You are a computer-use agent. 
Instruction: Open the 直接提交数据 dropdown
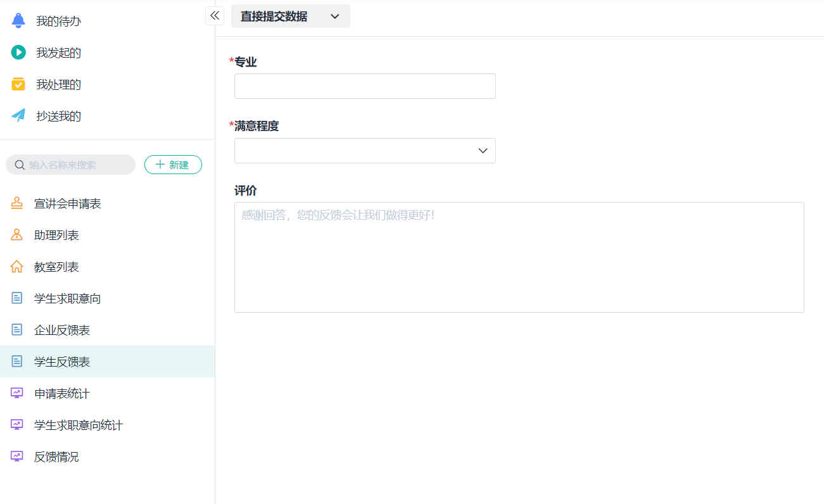290,16
